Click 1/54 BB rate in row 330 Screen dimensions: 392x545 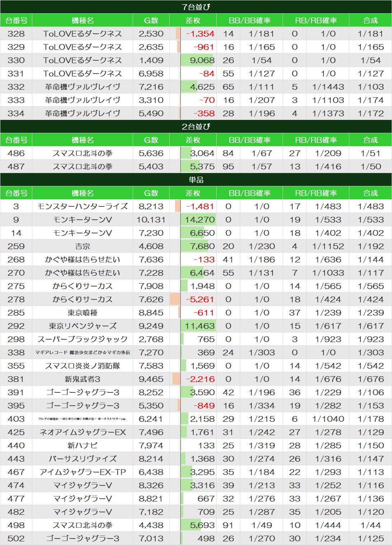(x=262, y=60)
